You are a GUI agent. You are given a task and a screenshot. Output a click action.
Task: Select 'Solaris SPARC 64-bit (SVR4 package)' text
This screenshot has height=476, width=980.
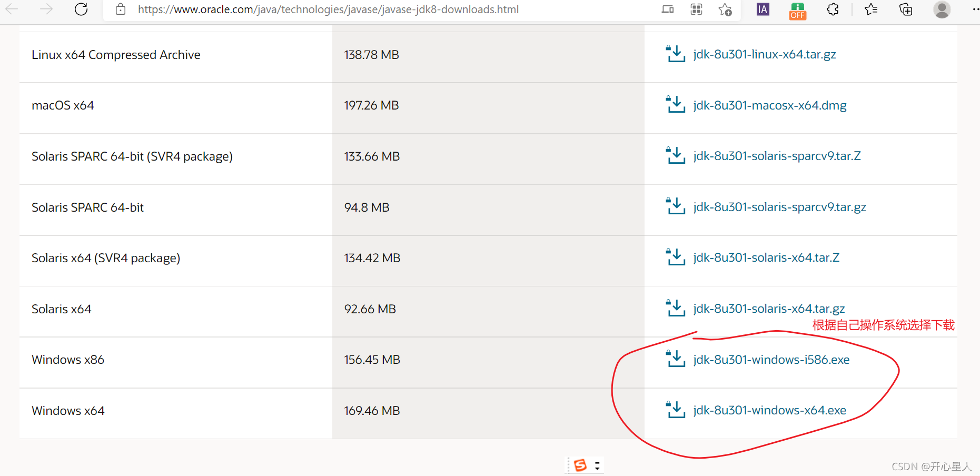click(132, 156)
